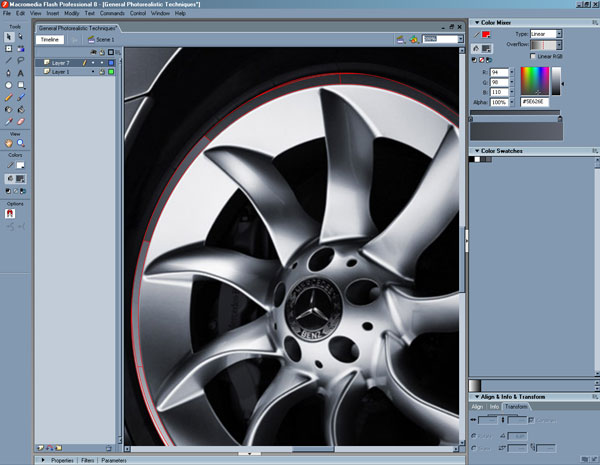Viewport: 600px width, 465px height.
Task: Toggle visibility dot for Layer 7
Action: tap(93, 63)
